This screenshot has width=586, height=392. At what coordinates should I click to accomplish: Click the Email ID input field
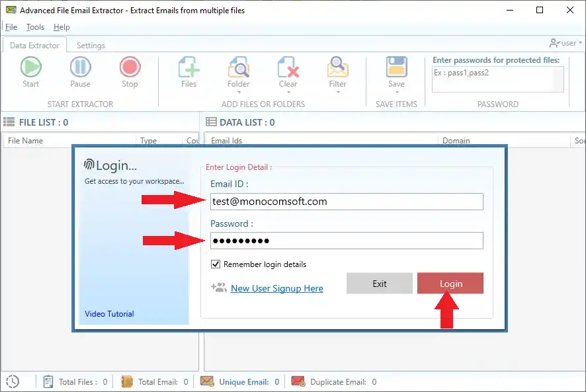pos(347,202)
